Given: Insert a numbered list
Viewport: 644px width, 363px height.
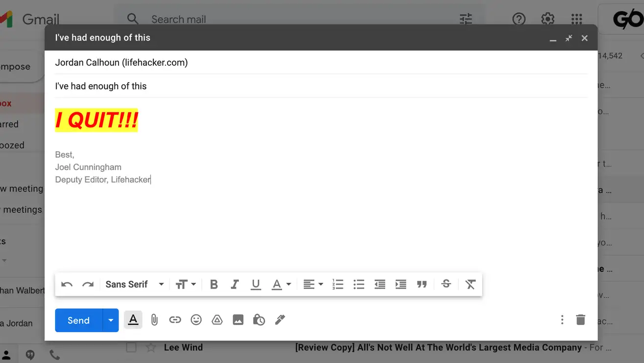Looking at the screenshot, I should click(338, 284).
